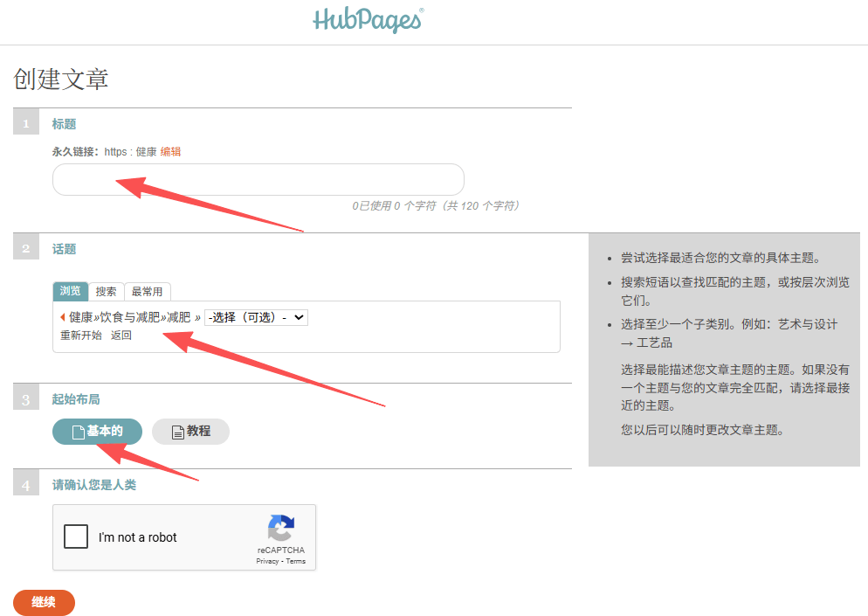Viewport: 868px width, 616px height.
Task: Click 减肥 in the topic breadcrumb
Action: click(178, 317)
